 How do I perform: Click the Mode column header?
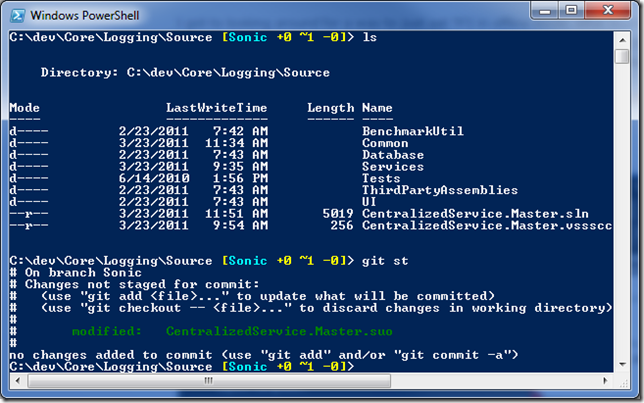[25, 108]
